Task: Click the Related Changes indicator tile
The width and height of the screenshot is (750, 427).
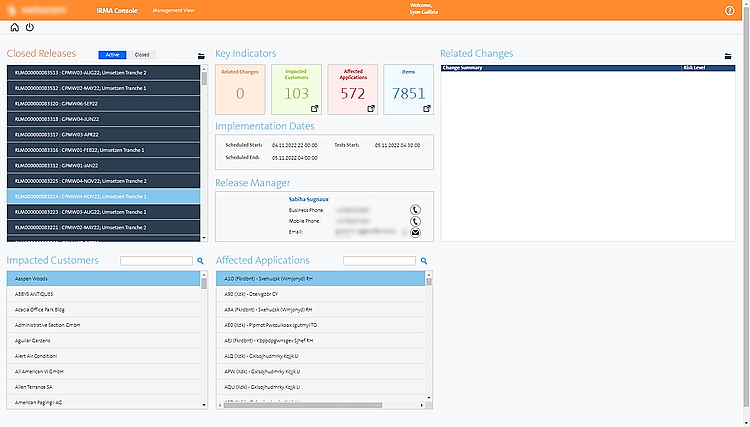Action: tap(240, 89)
